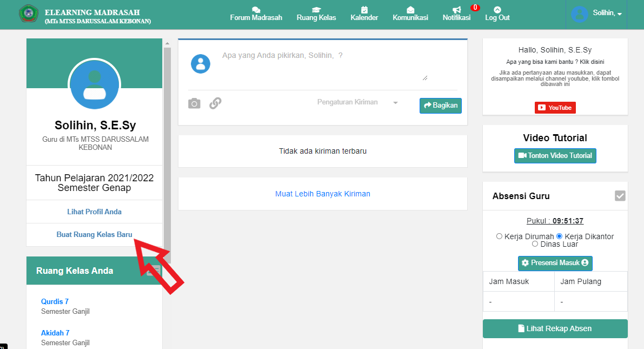The height and width of the screenshot is (349, 644).
Task: Select the Kerja Dirumah radio option
Action: point(499,236)
